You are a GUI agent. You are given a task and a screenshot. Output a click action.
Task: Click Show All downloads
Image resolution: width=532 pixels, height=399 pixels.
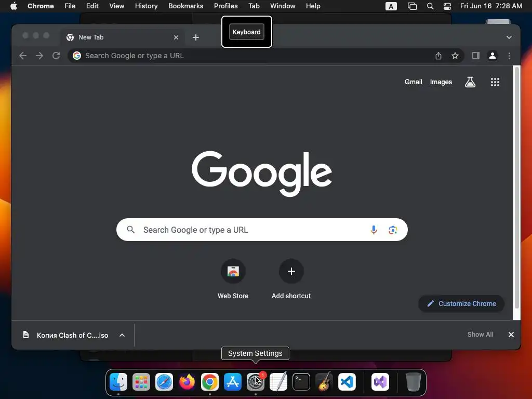[481, 335]
